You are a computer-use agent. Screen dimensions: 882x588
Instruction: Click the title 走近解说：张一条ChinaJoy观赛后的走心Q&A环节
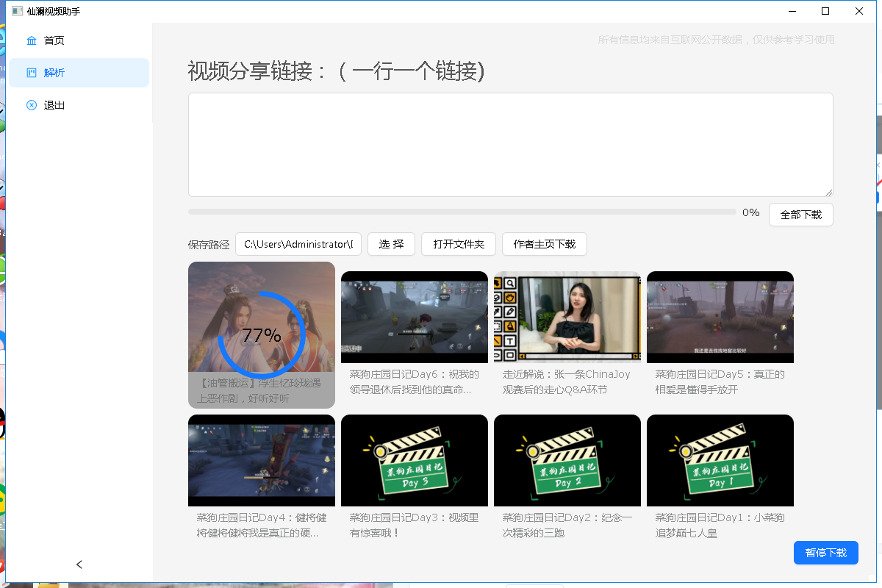[567, 382]
